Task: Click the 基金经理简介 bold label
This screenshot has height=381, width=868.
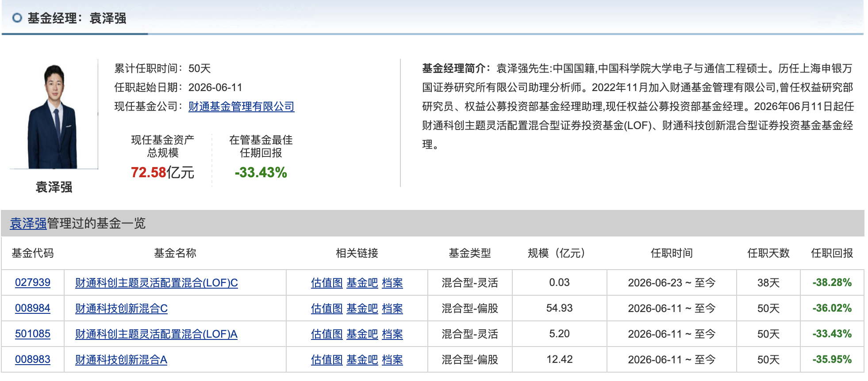Action: [x=456, y=69]
